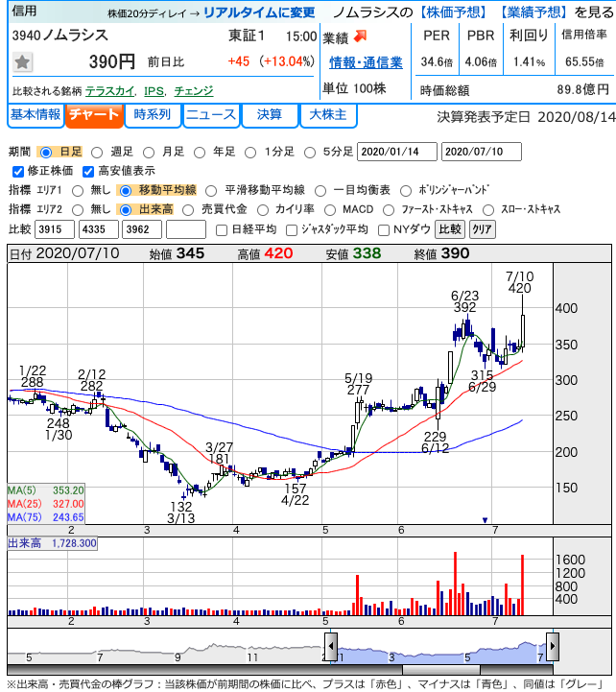Check ジャスダック平均 comparison checkbox
This screenshot has height=692, width=616.
click(292, 230)
